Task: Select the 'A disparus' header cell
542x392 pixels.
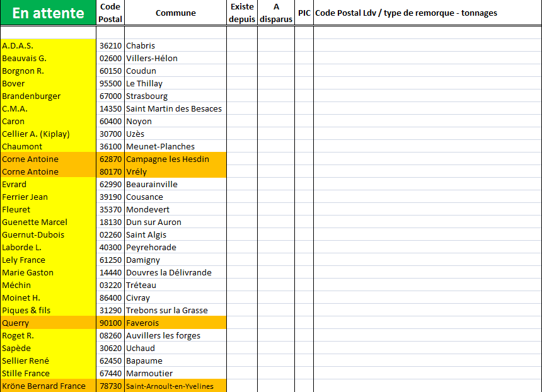Action: click(x=276, y=13)
